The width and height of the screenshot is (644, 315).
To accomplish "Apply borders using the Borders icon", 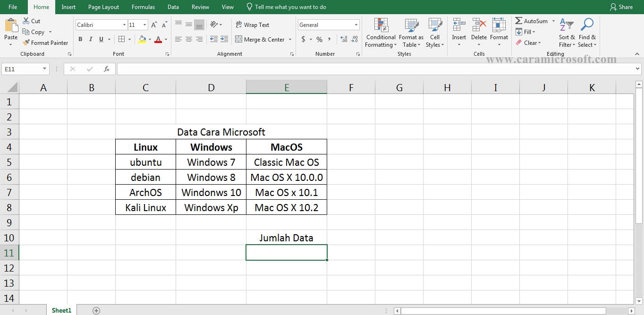I will click(121, 39).
